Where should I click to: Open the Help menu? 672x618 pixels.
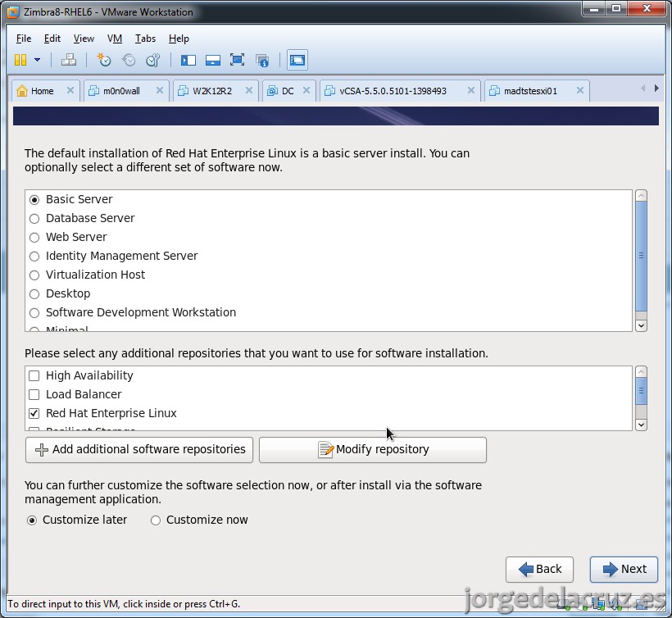tap(179, 39)
